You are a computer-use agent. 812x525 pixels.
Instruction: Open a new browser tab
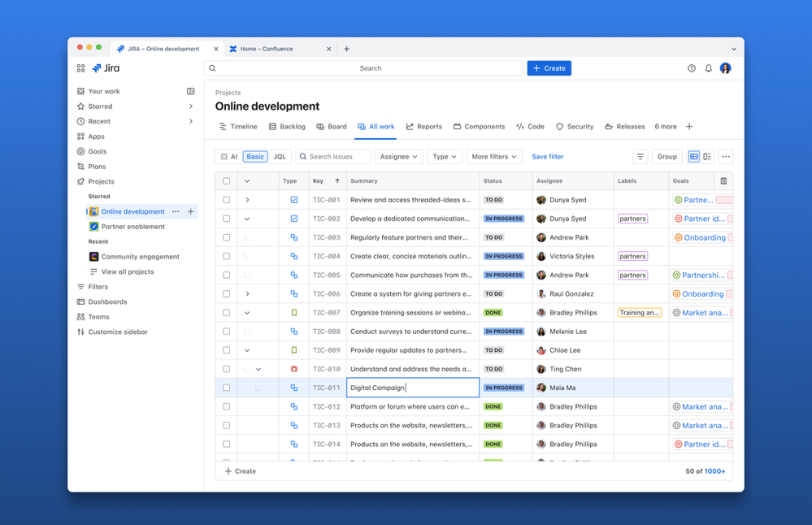pyautogui.click(x=347, y=49)
